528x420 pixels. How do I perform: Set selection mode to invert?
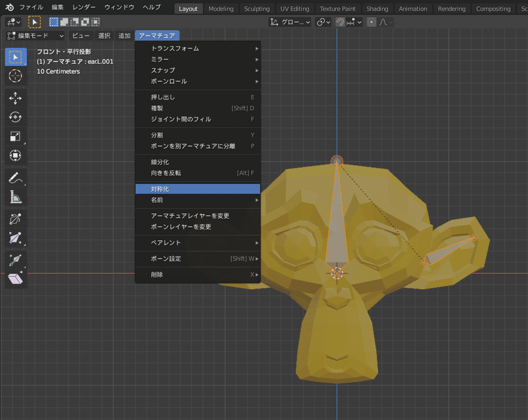point(85,22)
